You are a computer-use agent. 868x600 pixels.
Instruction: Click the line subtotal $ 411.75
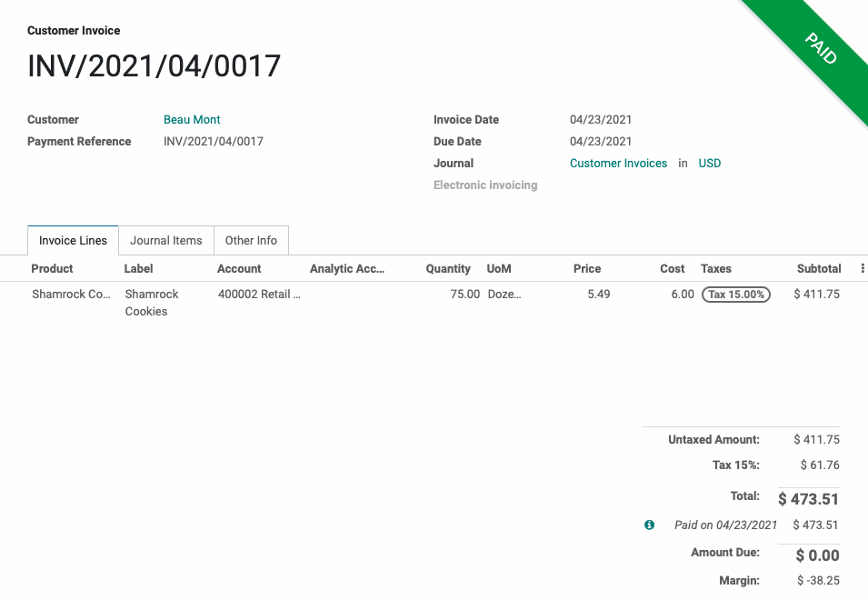(x=816, y=294)
